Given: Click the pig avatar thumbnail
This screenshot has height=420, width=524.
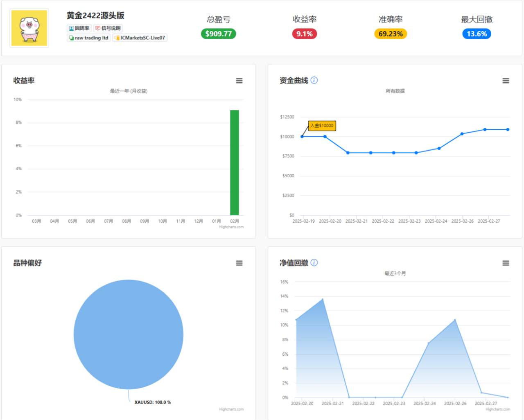Looking at the screenshot, I should [29, 28].
